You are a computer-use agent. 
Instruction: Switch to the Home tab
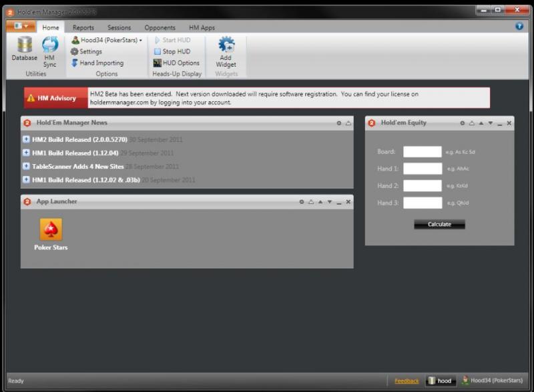click(x=51, y=27)
